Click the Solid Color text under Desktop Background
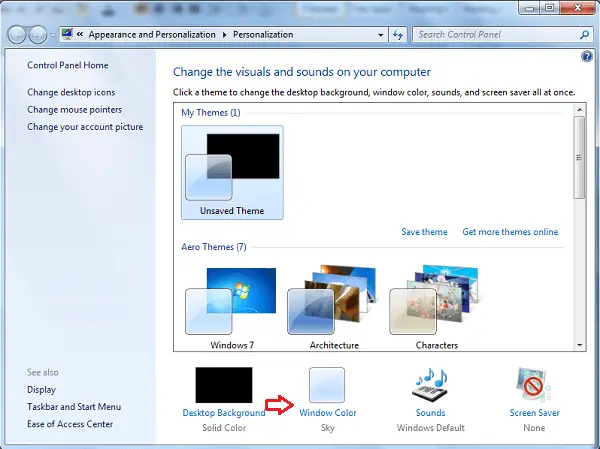The height and width of the screenshot is (449, 600). point(224,428)
